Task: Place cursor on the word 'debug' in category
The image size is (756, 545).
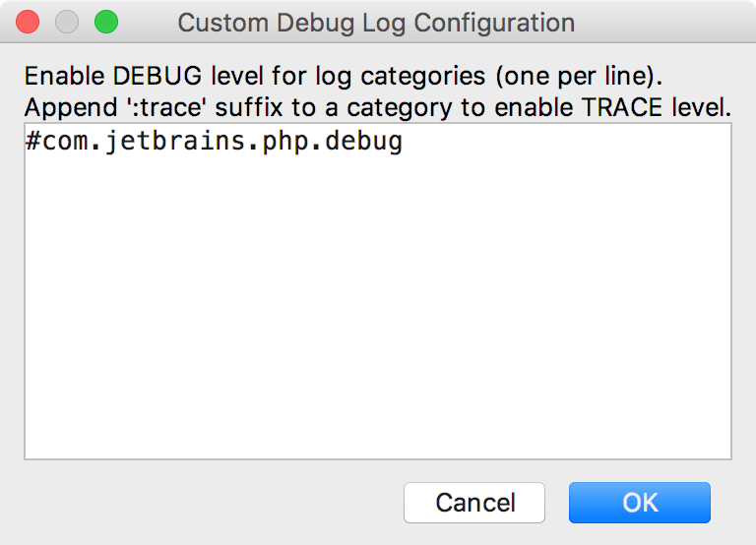Action: [x=363, y=142]
